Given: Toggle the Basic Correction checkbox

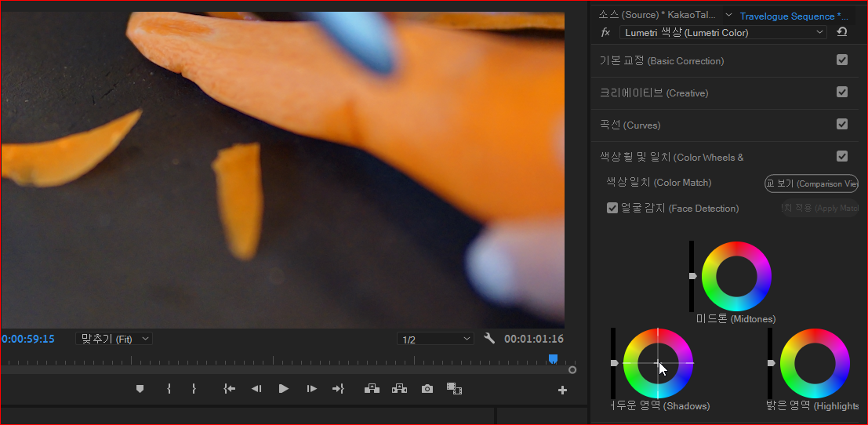Looking at the screenshot, I should 842,60.
